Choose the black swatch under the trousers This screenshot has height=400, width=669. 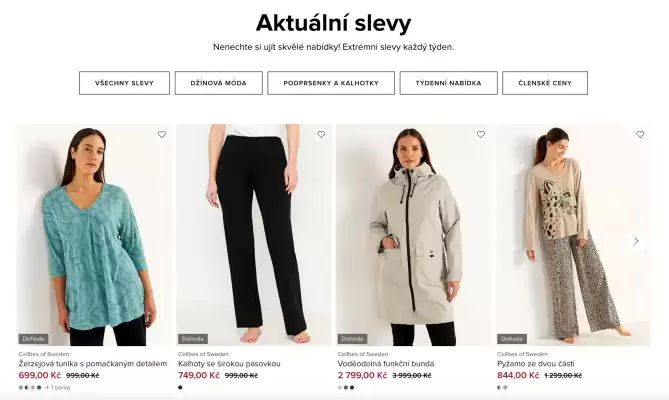181,387
